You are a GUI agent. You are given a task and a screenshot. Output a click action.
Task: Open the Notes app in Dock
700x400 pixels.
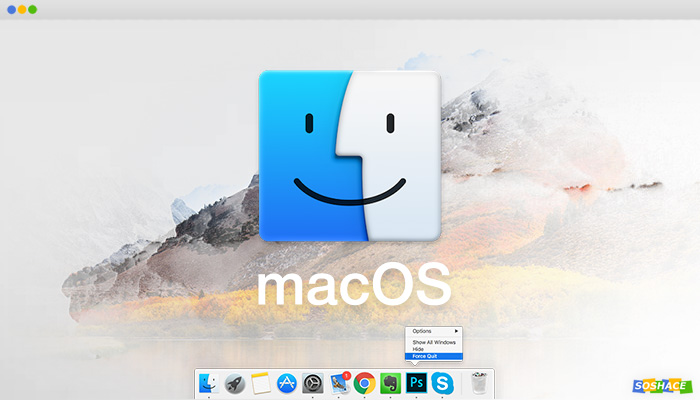pyautogui.click(x=260, y=383)
